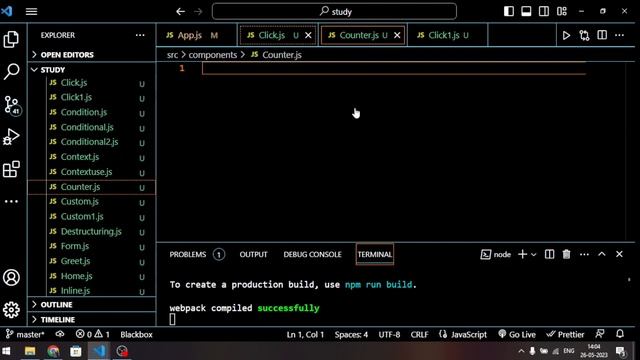Go forward with the right arrow
The height and width of the screenshot is (360, 640).
click(x=198, y=11)
